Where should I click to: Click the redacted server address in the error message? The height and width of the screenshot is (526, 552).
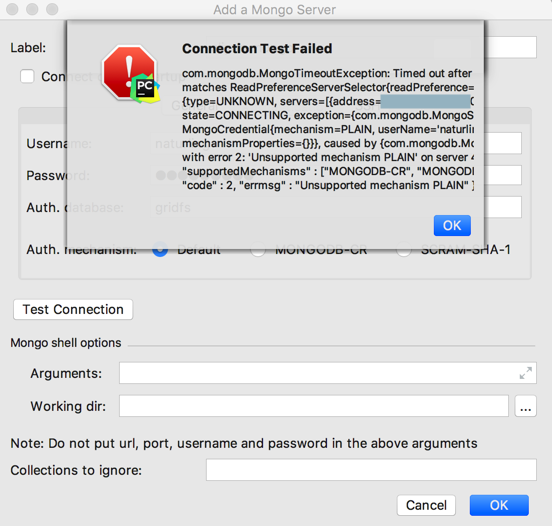pos(425,101)
